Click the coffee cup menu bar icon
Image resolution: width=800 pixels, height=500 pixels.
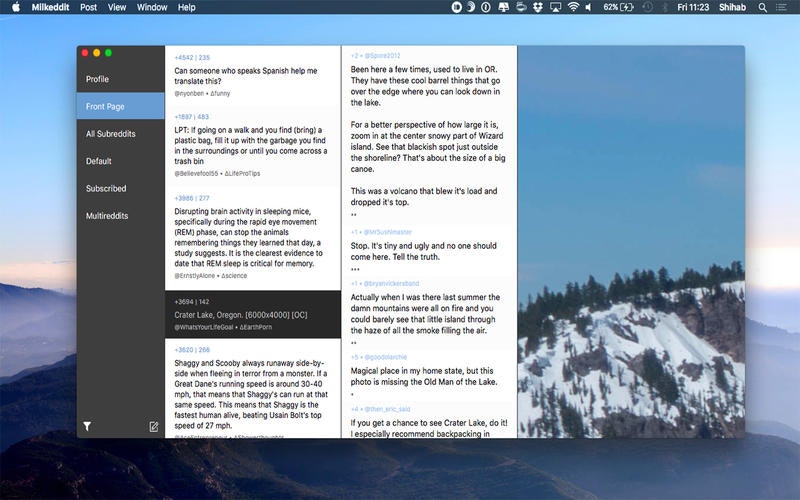tap(520, 7)
